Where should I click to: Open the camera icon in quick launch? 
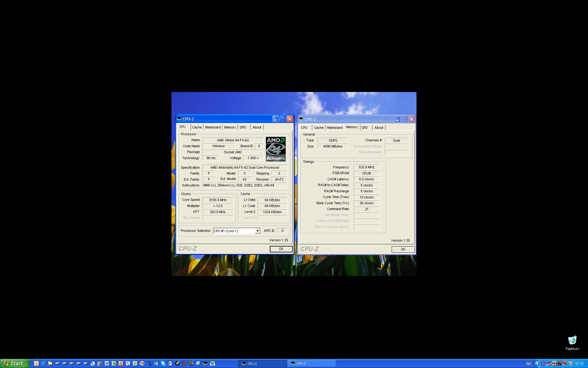click(100, 363)
